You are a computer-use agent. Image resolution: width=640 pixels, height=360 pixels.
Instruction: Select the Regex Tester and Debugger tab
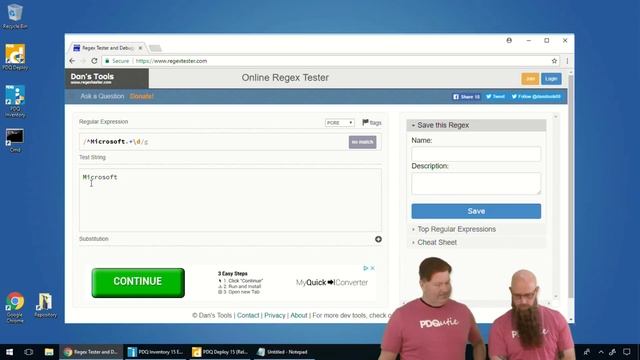tap(107, 48)
